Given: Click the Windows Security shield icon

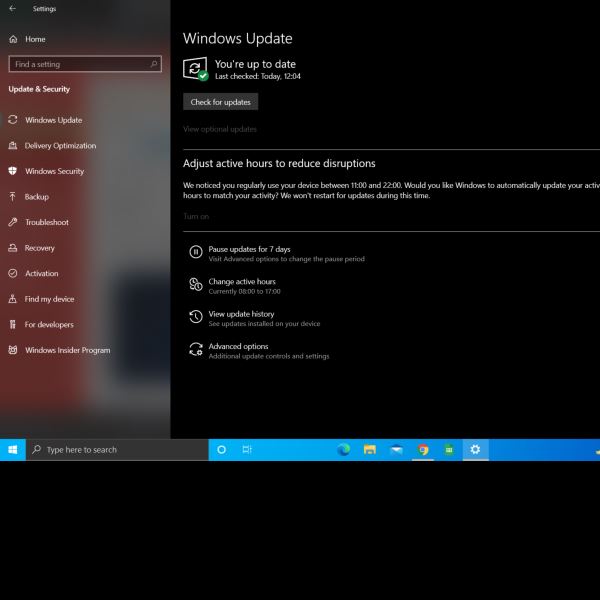Looking at the screenshot, I should [x=13, y=171].
